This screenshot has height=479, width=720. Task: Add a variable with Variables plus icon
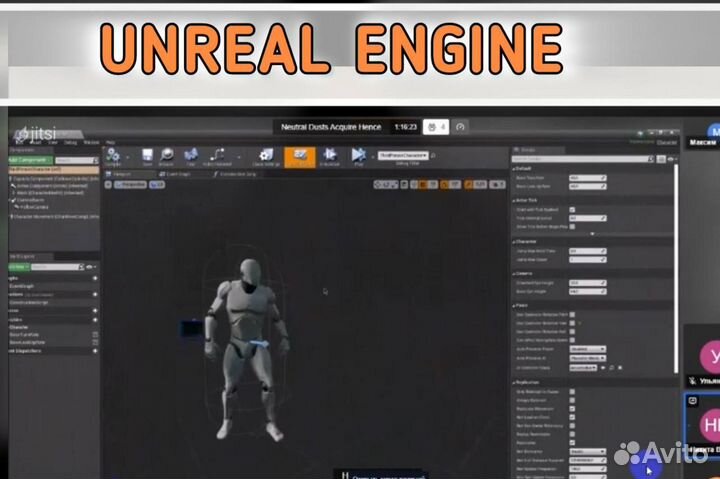point(95,319)
